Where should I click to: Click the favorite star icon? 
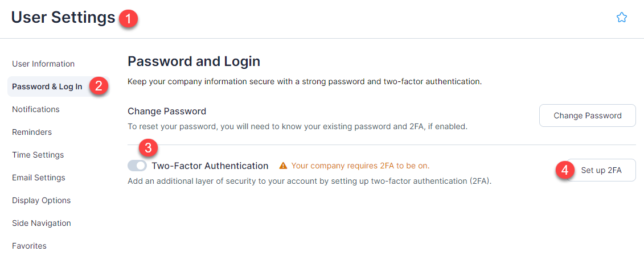coord(622,18)
